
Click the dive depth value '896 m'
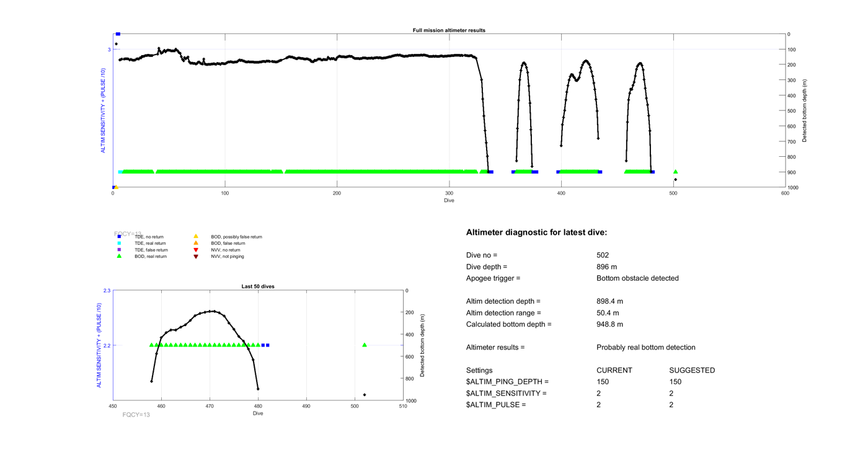click(607, 267)
